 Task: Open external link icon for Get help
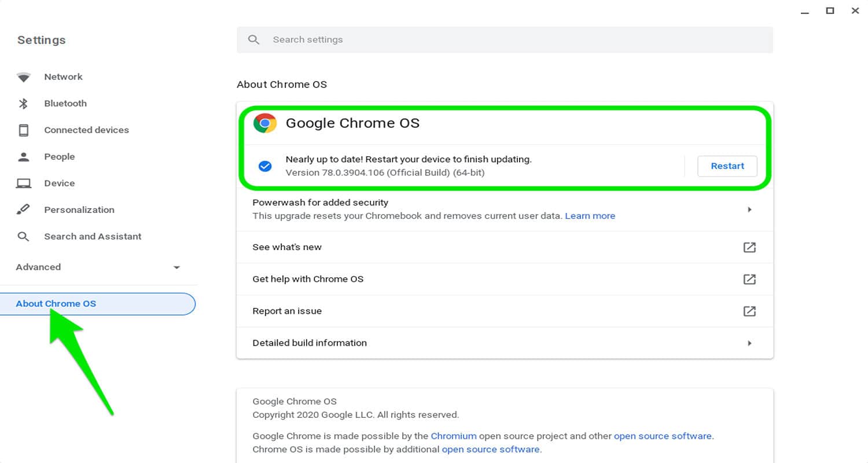[x=749, y=279]
